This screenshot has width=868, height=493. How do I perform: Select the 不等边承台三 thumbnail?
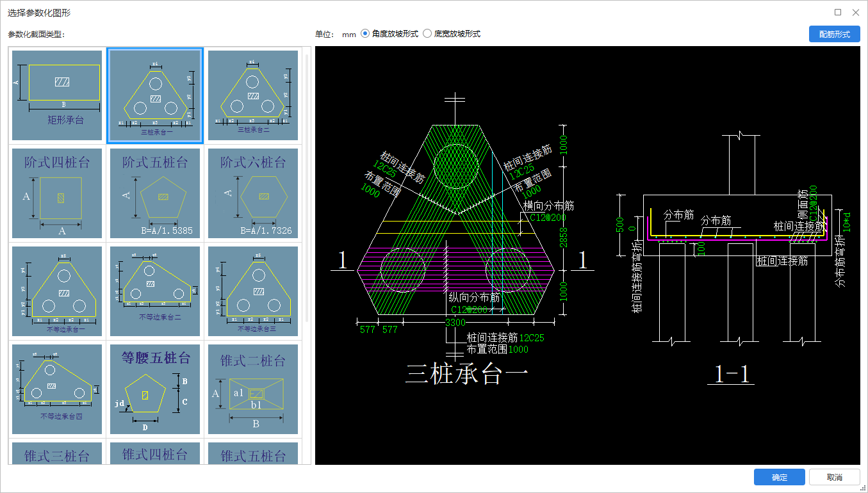[253, 291]
